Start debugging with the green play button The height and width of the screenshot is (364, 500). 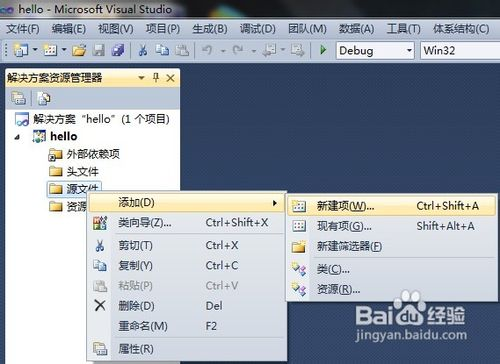(323, 50)
